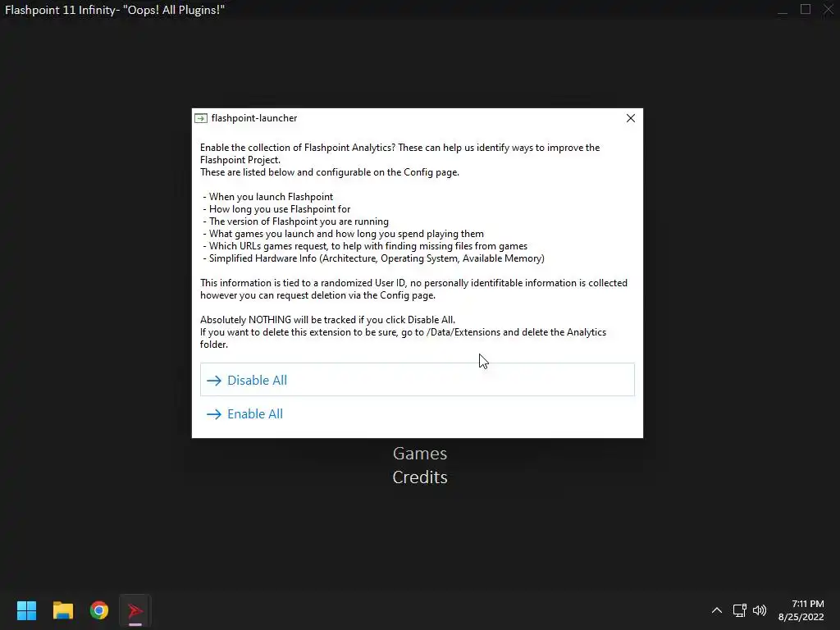Close the flashpoint-launcher dialog
Screen dimensions: 840x630
(631, 118)
